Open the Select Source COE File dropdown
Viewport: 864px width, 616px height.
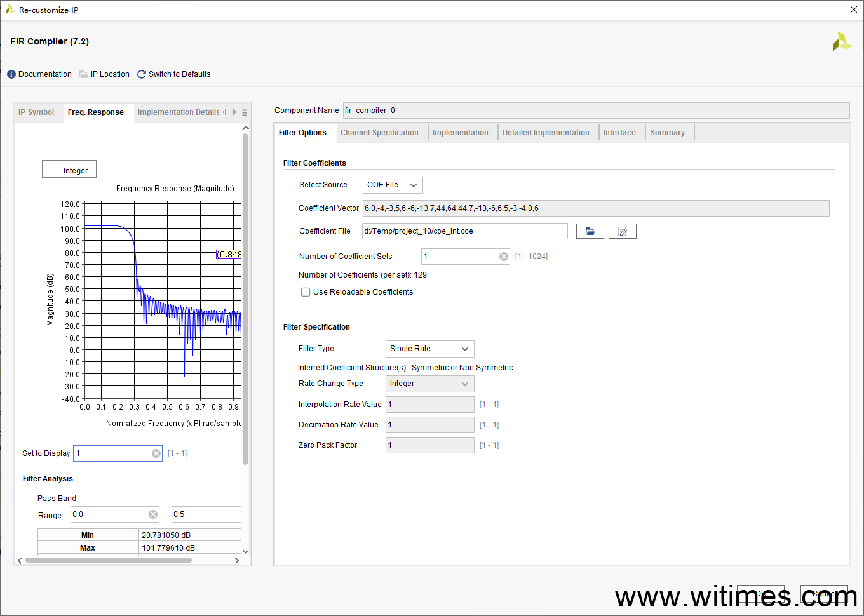click(393, 185)
